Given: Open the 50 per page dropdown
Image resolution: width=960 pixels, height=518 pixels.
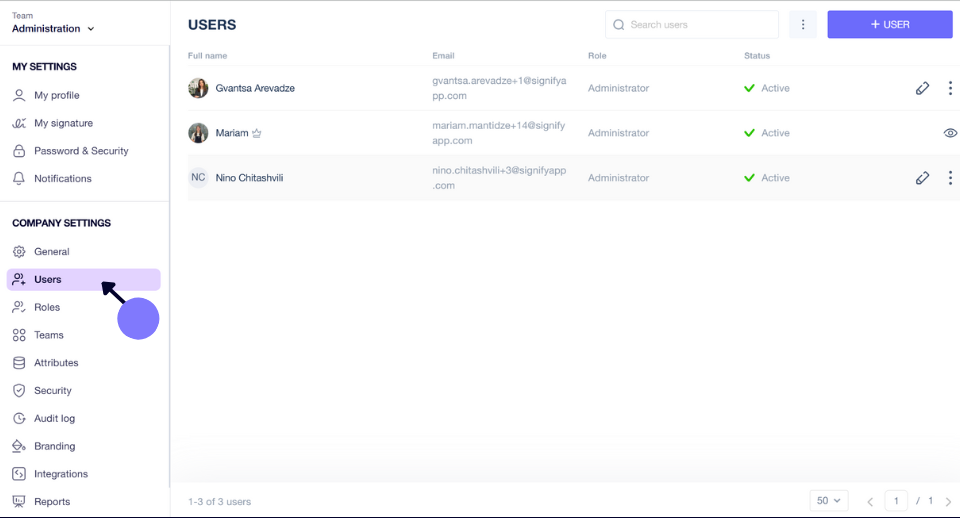Looking at the screenshot, I should pos(829,501).
